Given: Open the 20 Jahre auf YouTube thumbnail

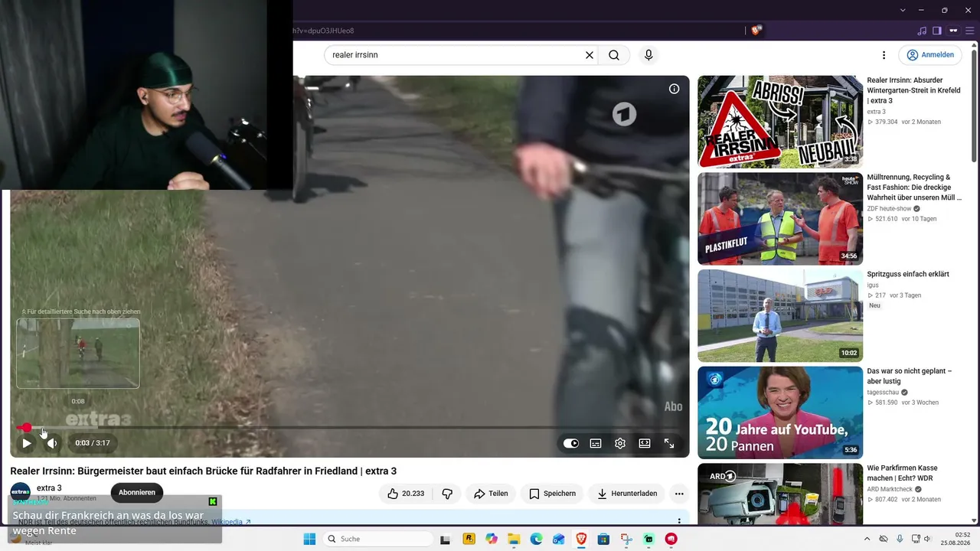Looking at the screenshot, I should click(780, 412).
